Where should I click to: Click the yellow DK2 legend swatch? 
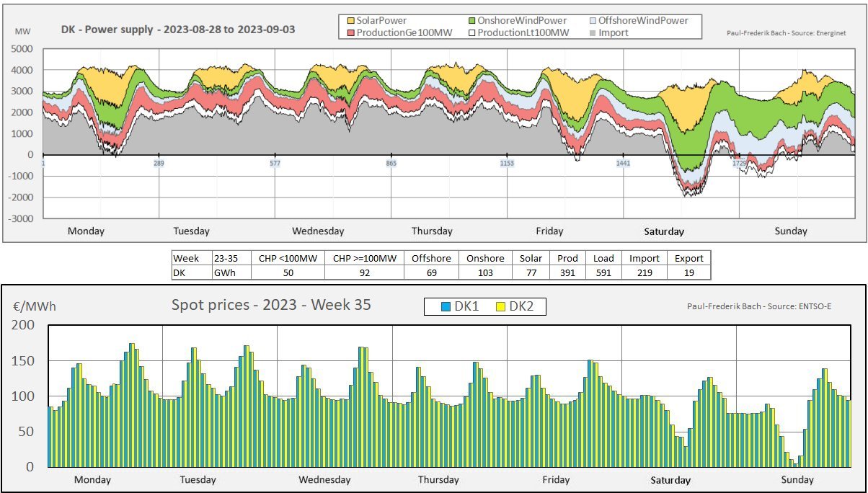(x=501, y=307)
